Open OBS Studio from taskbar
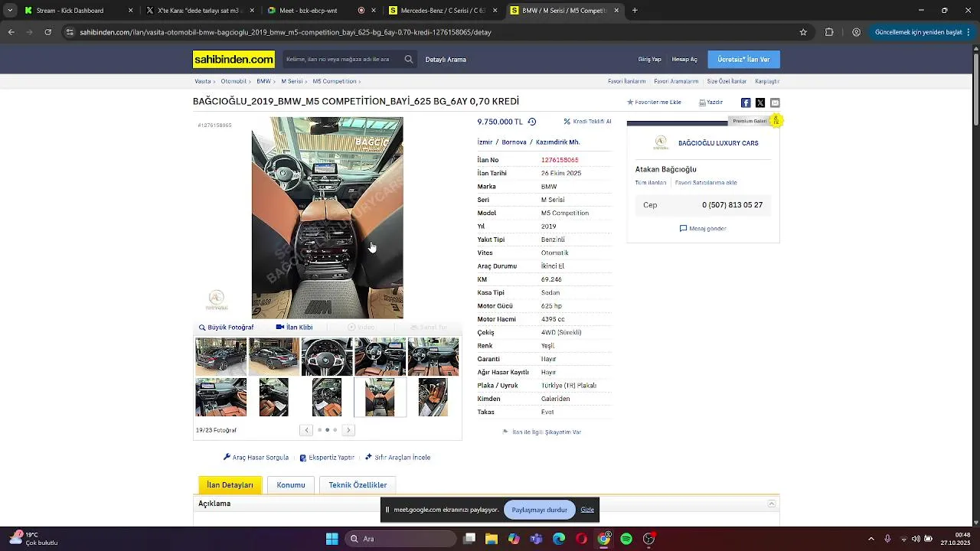The height and width of the screenshot is (551, 980). (649, 539)
